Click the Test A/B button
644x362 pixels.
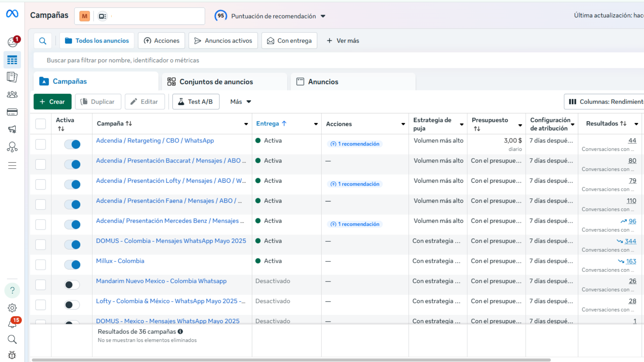196,102
